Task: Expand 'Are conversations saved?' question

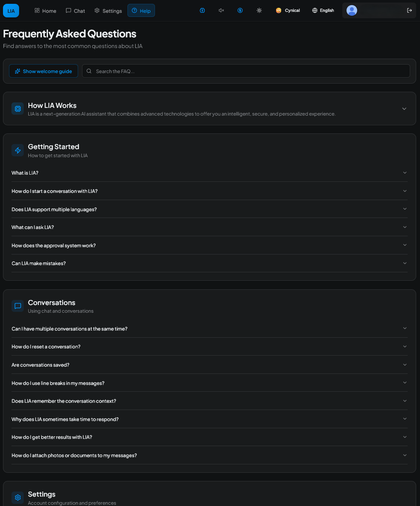Action: 209,365
